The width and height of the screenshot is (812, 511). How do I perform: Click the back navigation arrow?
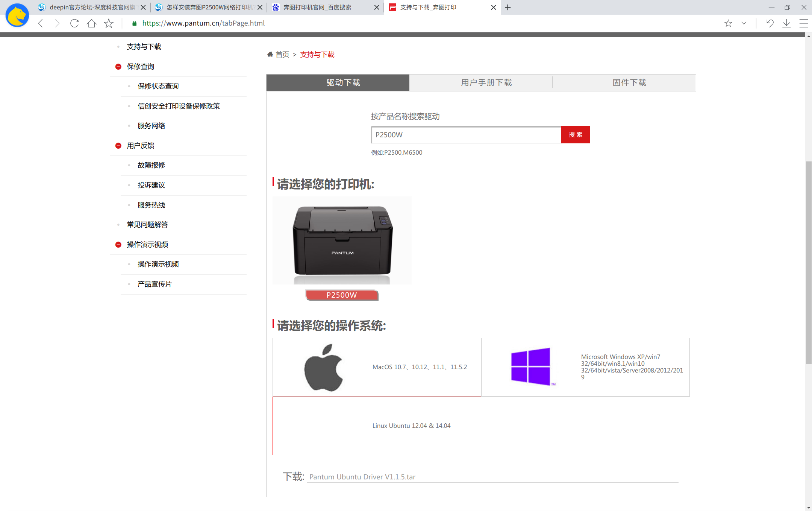tap(41, 23)
